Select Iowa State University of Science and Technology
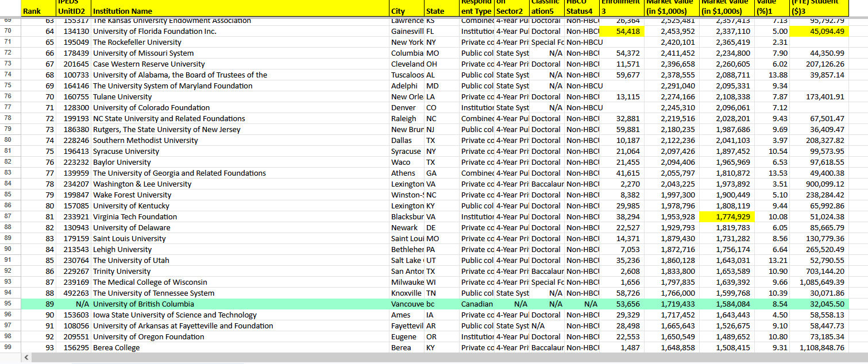The width and height of the screenshot is (868, 364). click(x=240, y=315)
